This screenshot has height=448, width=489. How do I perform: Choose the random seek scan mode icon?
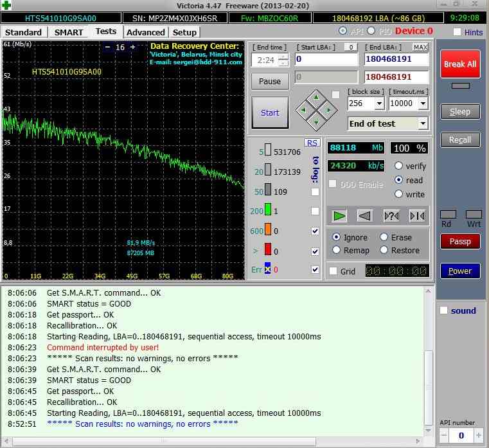[391, 215]
